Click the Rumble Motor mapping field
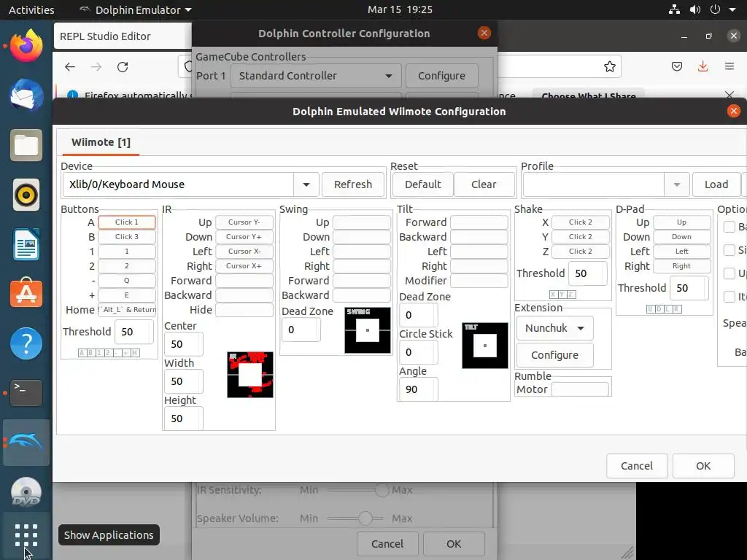747x560 pixels. click(580, 389)
